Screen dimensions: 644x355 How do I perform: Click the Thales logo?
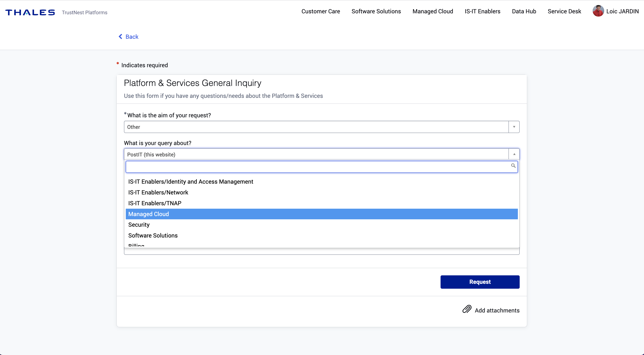click(x=30, y=12)
